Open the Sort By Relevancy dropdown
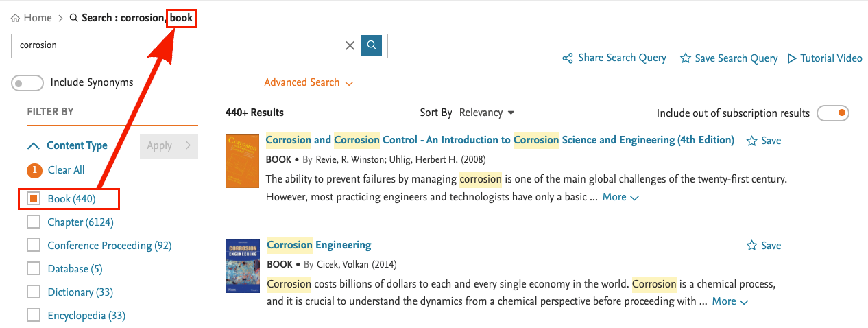Viewport: 868px width, 328px height. tap(487, 113)
